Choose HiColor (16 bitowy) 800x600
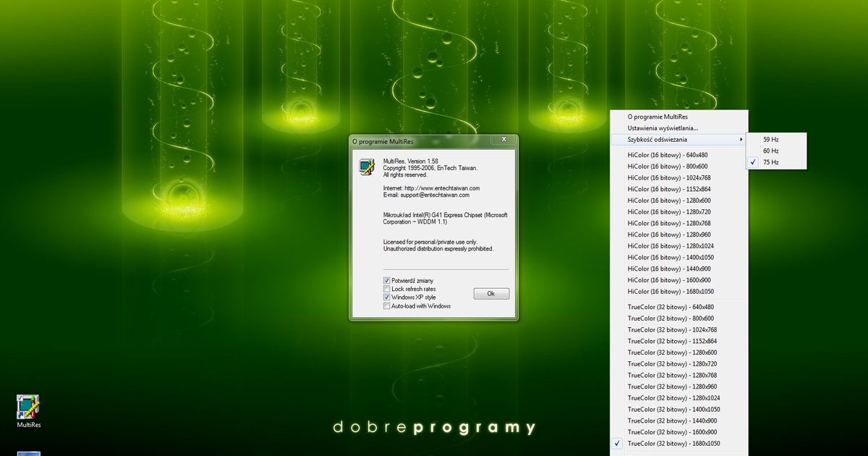Viewport: 868px width, 456px height. point(679,166)
